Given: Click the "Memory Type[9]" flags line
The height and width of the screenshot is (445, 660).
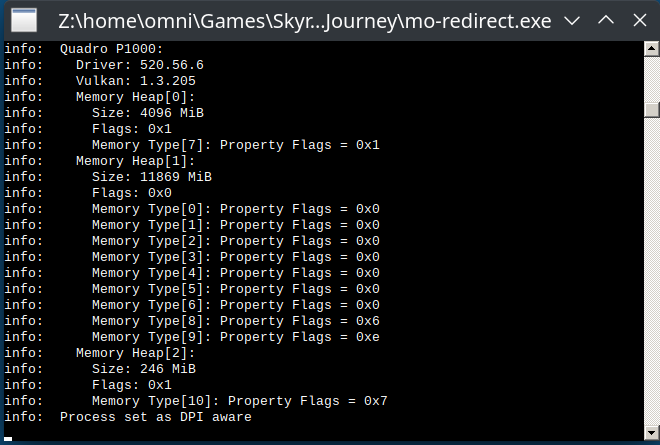Looking at the screenshot, I should pos(235,337).
